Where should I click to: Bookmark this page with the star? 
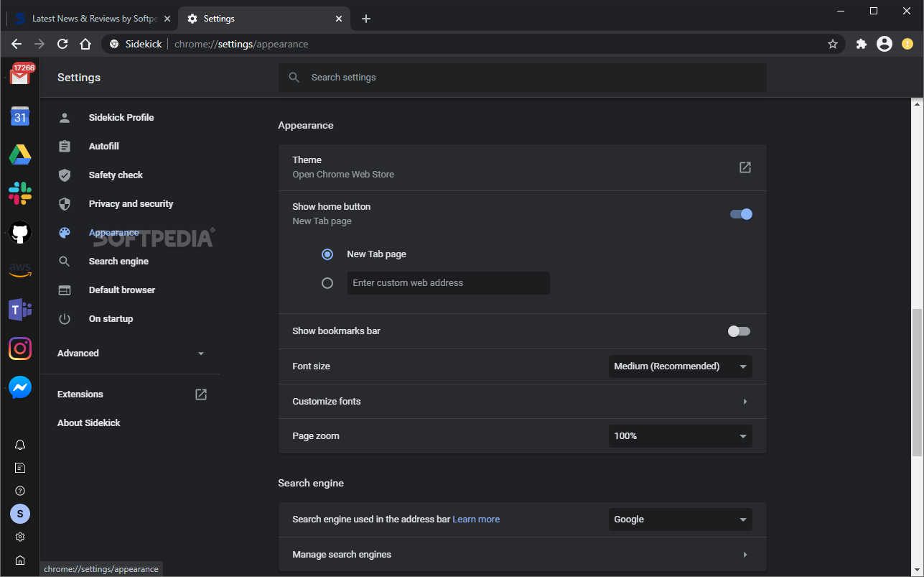pyautogui.click(x=833, y=44)
